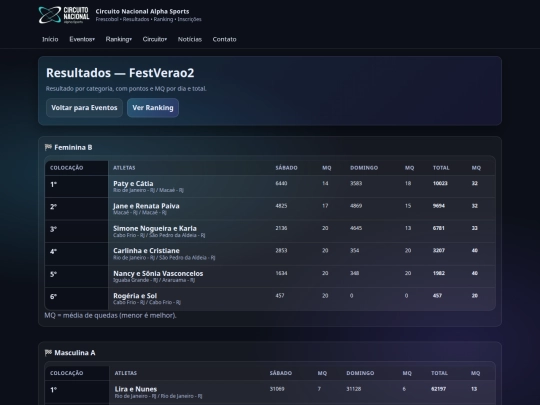Click the Circuito Nacional logo
Viewport: 540px width, 405px height.
coord(64,15)
